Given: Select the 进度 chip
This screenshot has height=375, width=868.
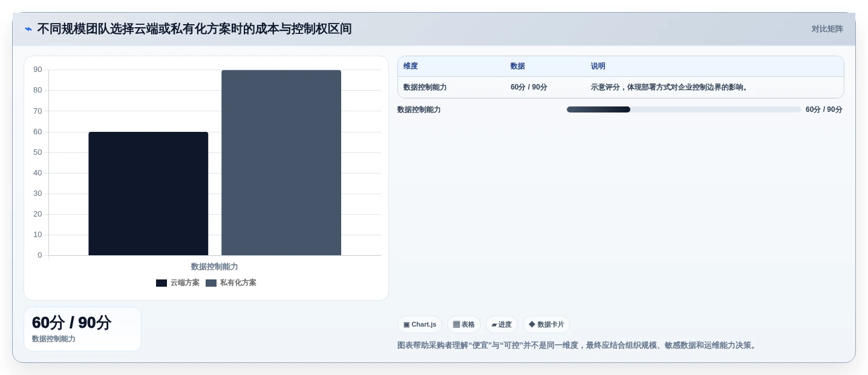Looking at the screenshot, I should (x=501, y=325).
